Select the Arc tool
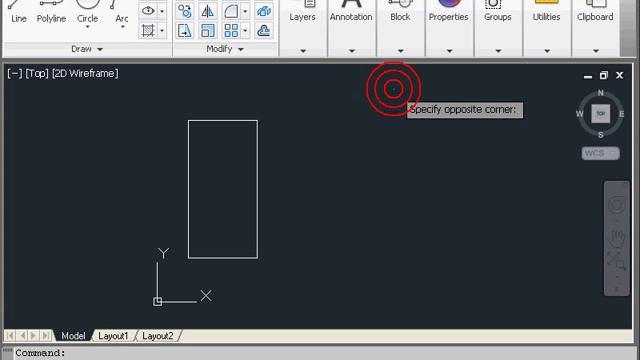Image resolution: width=640 pixels, height=360 pixels. pos(122,11)
